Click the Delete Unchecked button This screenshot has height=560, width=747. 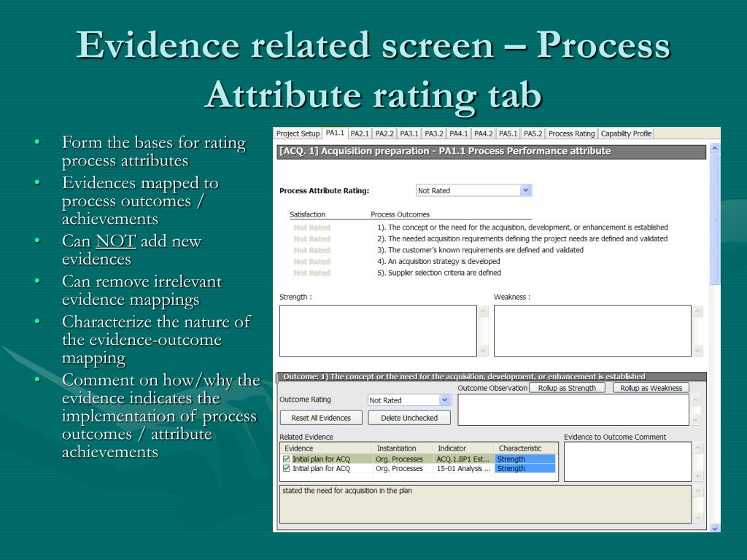[x=409, y=418]
